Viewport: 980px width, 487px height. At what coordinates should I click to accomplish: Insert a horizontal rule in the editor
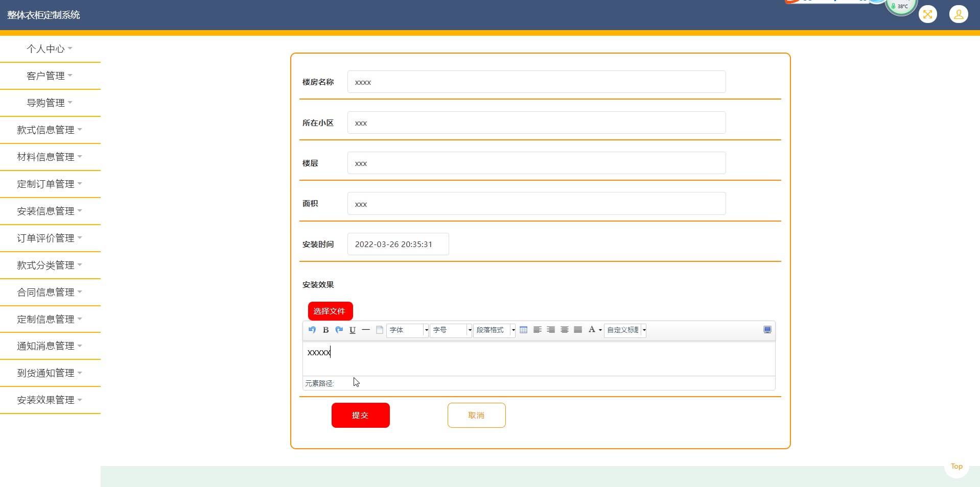(366, 330)
